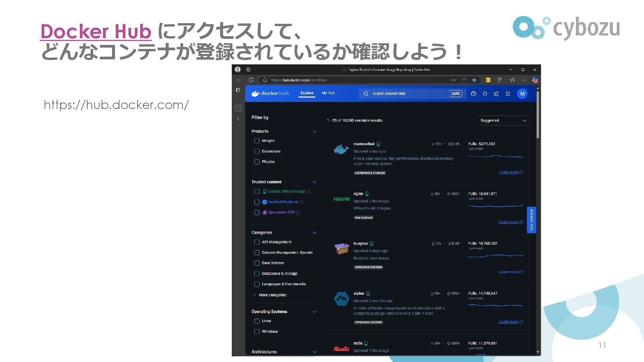Image resolution: width=644 pixels, height=362 pixels.
Task: Reload the page with refresh icon
Action: click(251, 80)
